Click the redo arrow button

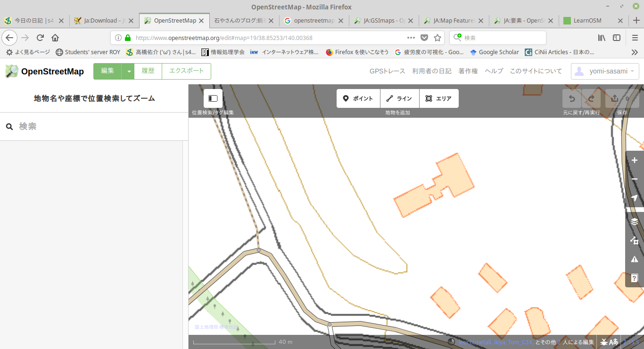pos(591,98)
